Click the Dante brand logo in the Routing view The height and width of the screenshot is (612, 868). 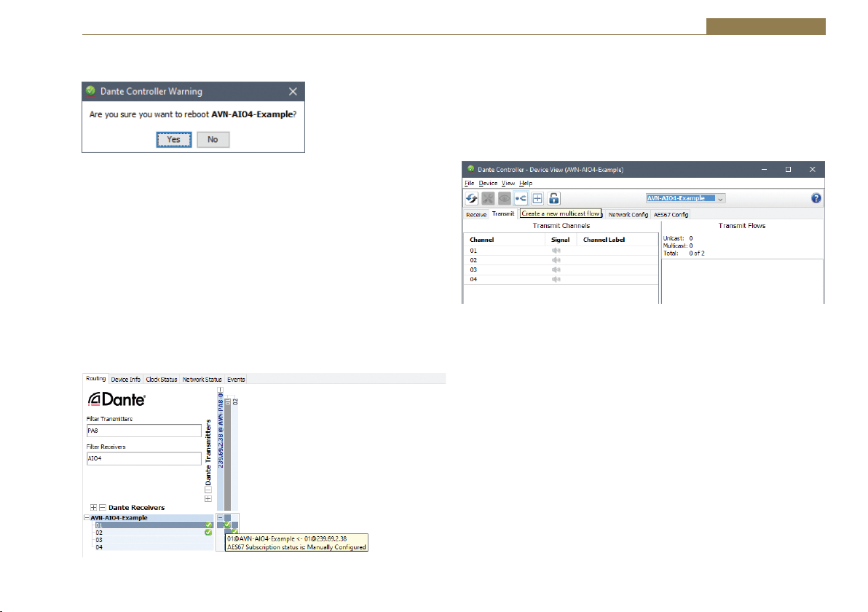(x=117, y=399)
